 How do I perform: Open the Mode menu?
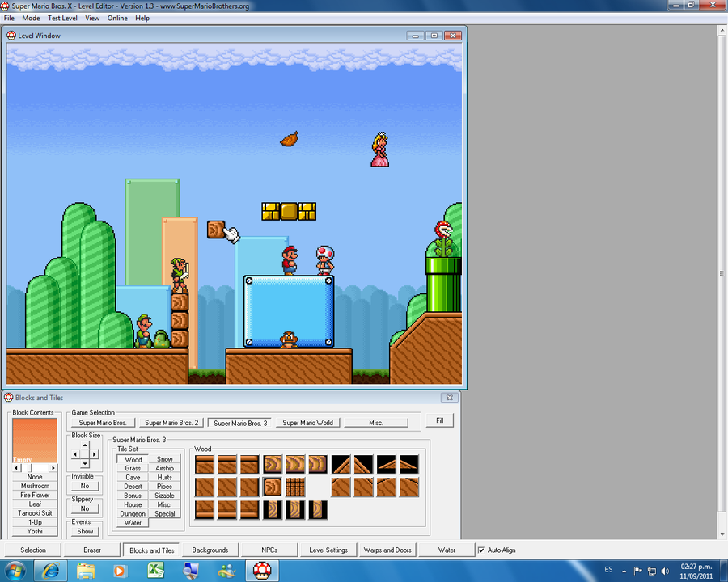pyautogui.click(x=31, y=18)
